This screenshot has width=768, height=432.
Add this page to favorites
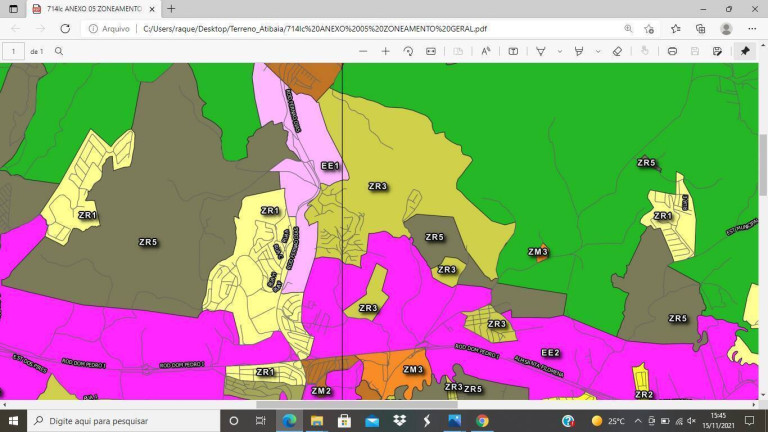click(x=649, y=28)
